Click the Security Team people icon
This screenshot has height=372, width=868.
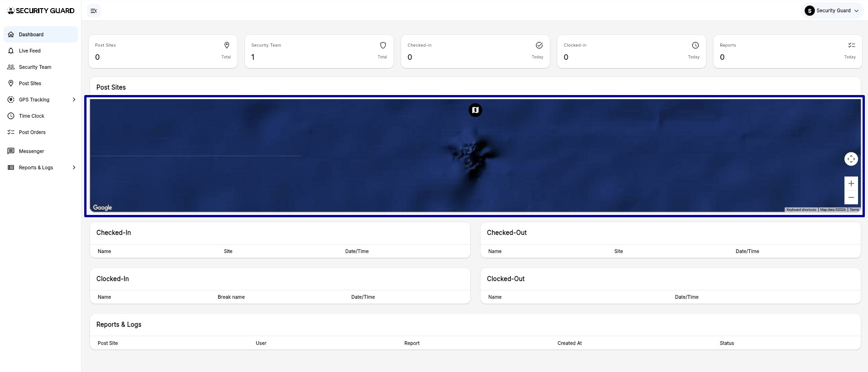tap(11, 67)
